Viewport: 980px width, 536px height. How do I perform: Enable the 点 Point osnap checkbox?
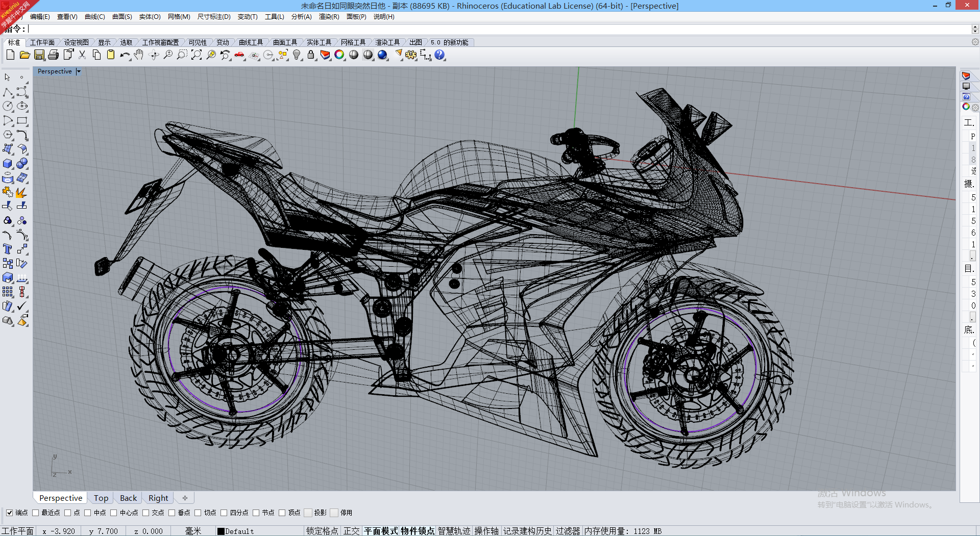coord(67,513)
